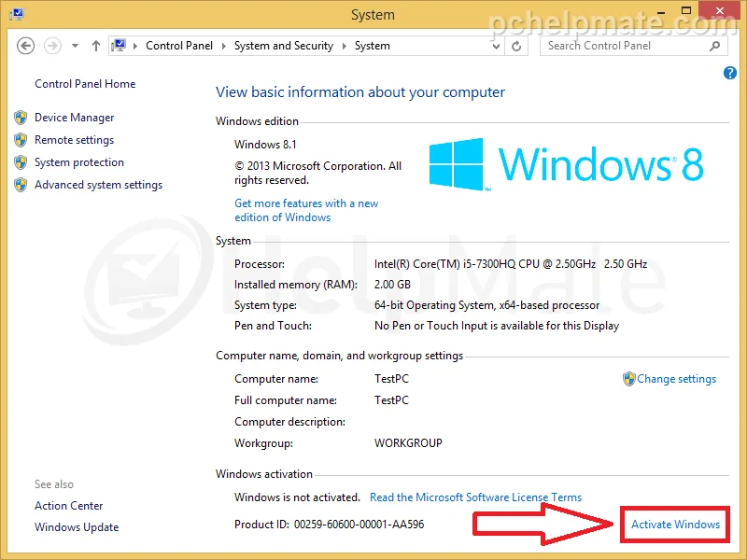Viewport: 747px width, 560px height.
Task: Read the Microsoft Software License Terms
Action: pos(475,497)
